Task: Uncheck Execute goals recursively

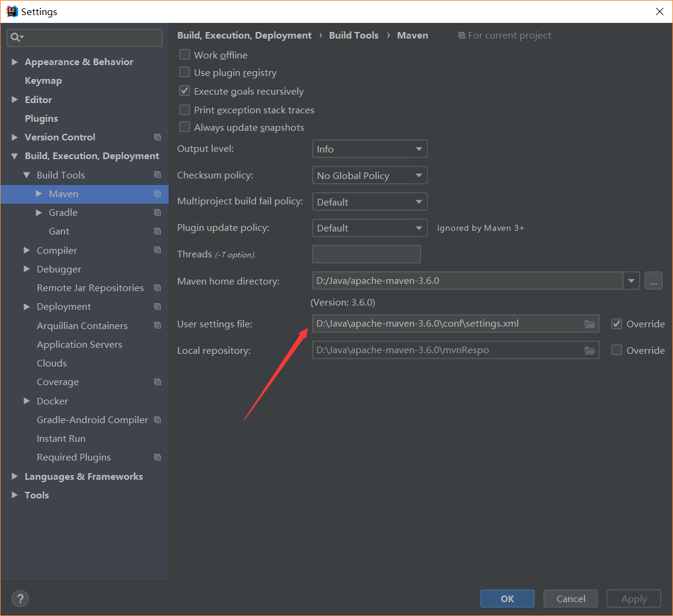Action: (x=184, y=90)
